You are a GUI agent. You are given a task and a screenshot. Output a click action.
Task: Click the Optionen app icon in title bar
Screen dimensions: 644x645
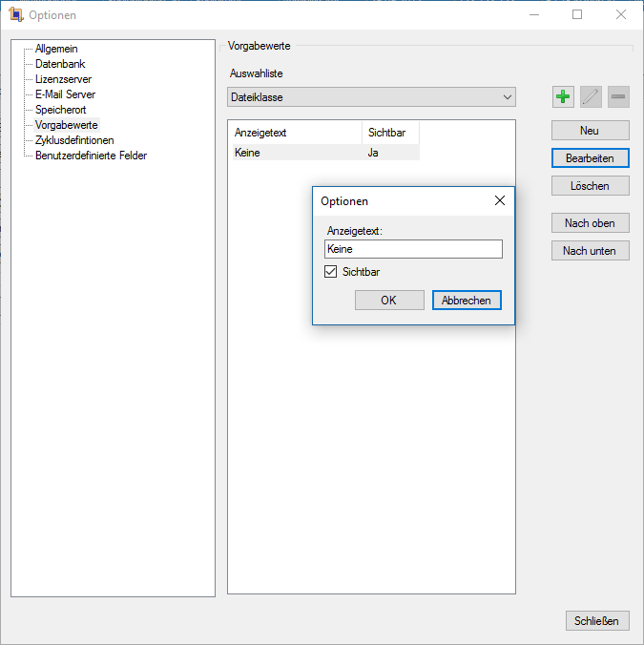(15, 15)
